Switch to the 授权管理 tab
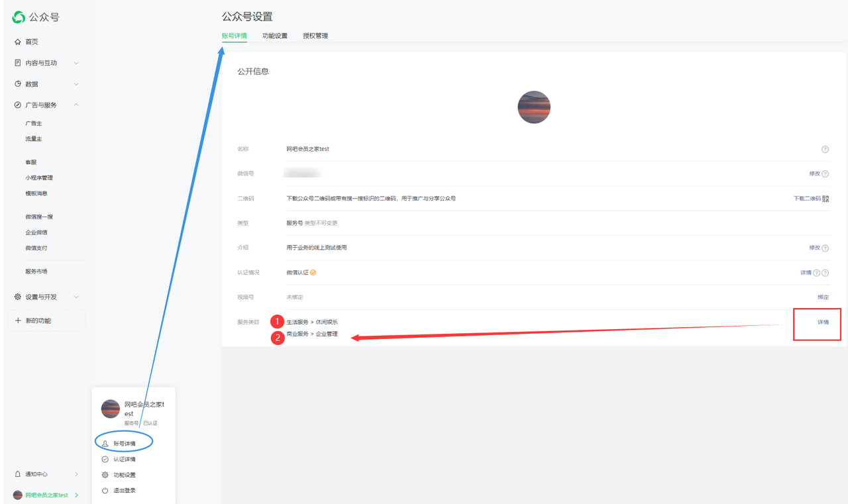This screenshot has height=504, width=848. (315, 36)
